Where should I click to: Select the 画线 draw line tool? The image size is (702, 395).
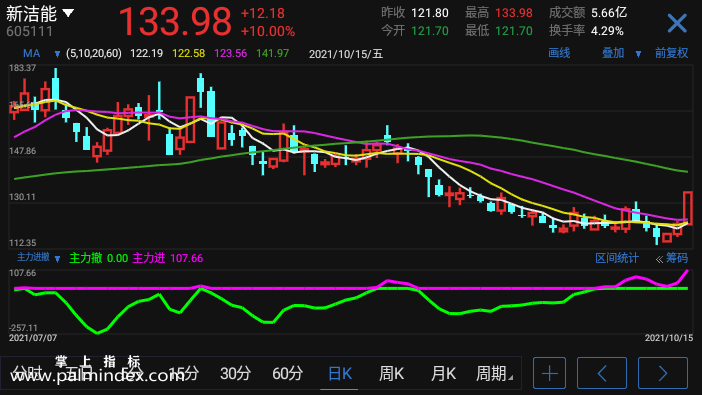pos(559,53)
